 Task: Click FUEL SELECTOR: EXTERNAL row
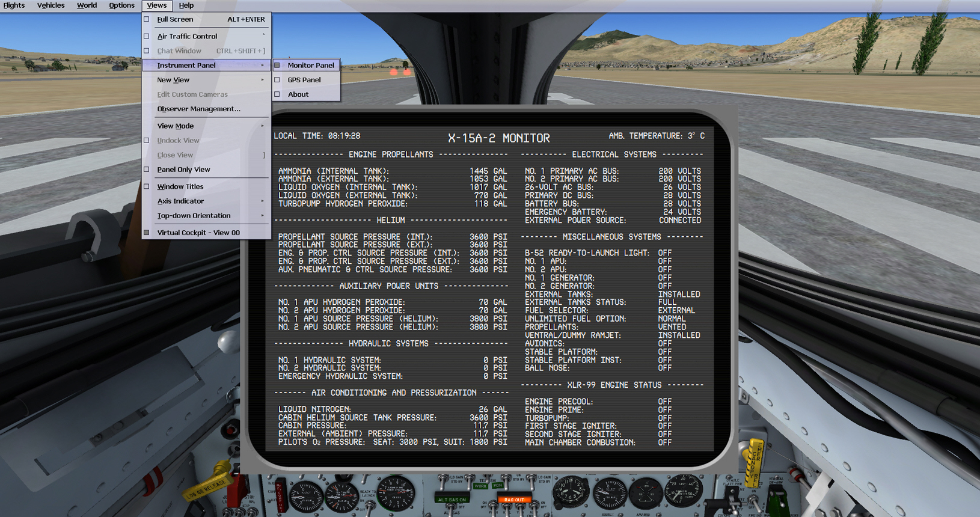610,310
